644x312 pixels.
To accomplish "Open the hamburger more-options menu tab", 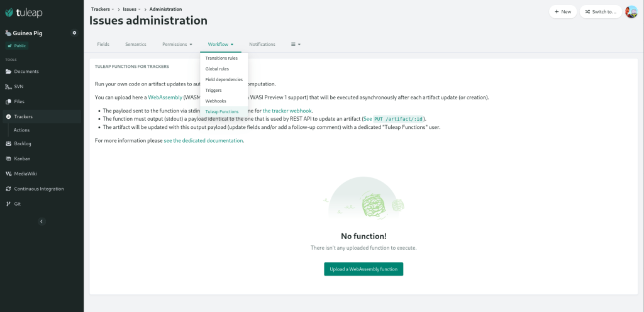I will [x=296, y=44].
